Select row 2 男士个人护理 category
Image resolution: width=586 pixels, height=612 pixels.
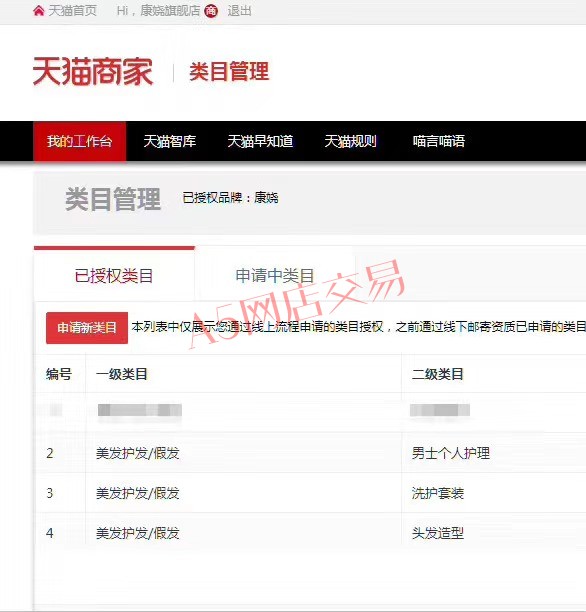pyautogui.click(x=451, y=453)
